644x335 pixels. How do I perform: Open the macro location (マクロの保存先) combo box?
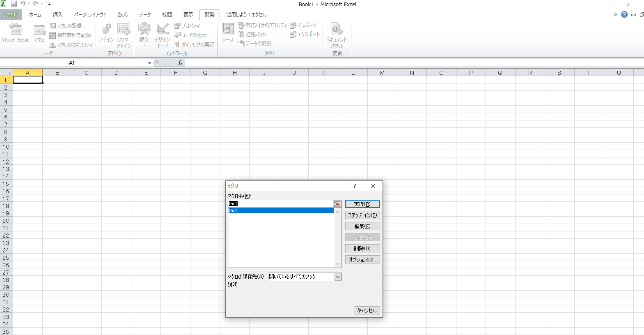coord(305,277)
